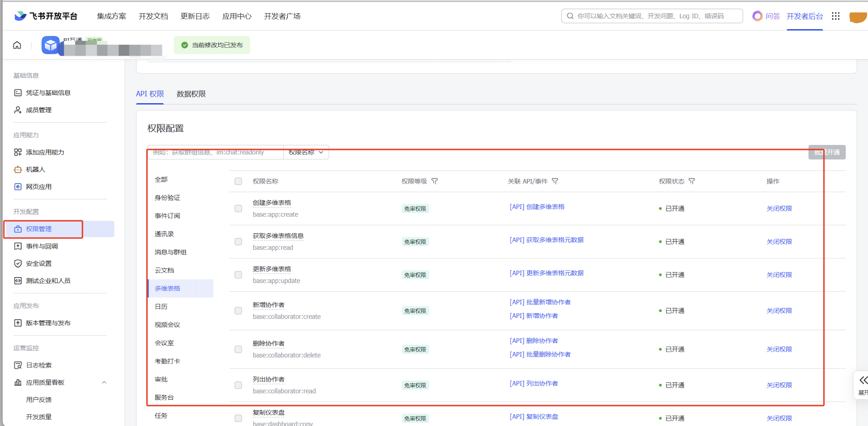Click the 凭证与基础信息 sidebar icon
Viewport: 868px width, 426px height.
tap(18, 93)
